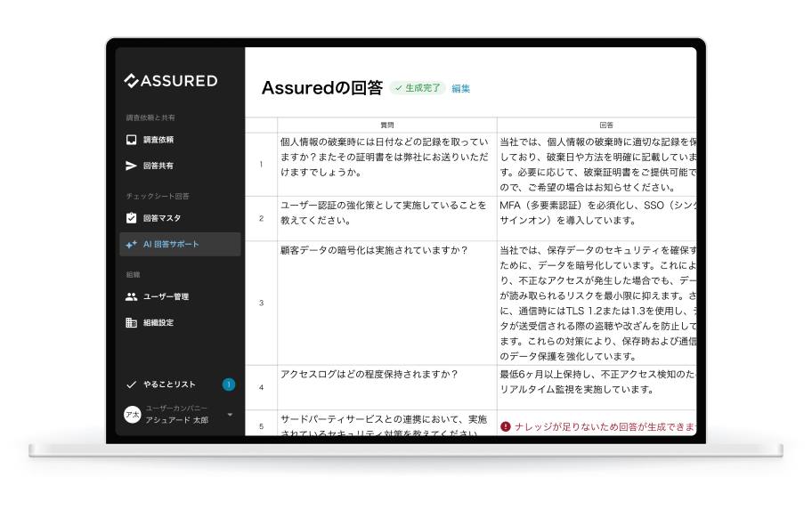Click the red error icon in row 5
812x510 pixels.
click(506, 426)
